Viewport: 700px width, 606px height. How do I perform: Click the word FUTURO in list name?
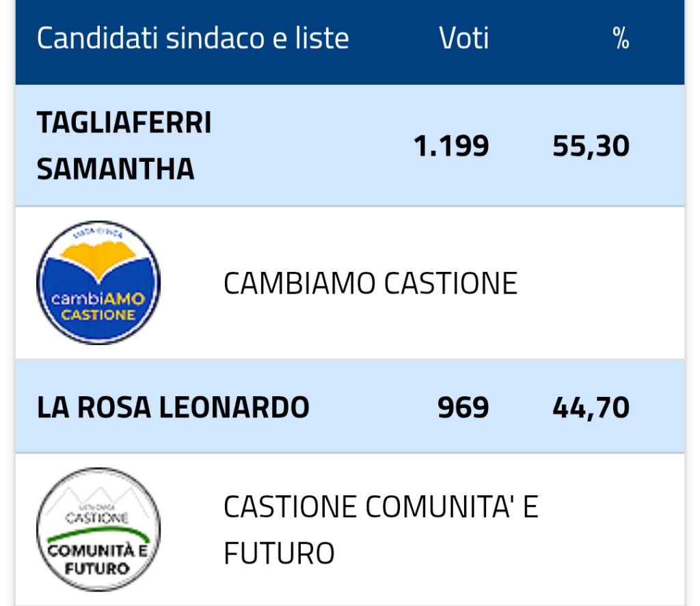pos(279,553)
